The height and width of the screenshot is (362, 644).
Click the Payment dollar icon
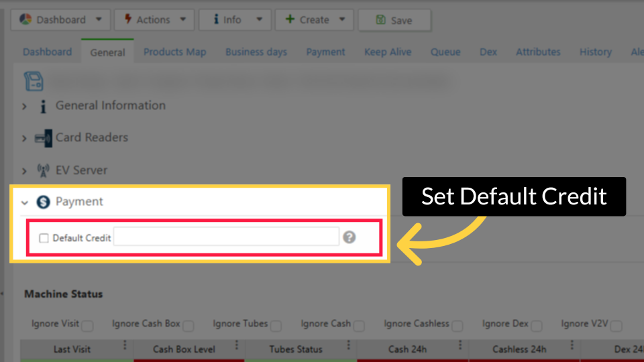[43, 202]
